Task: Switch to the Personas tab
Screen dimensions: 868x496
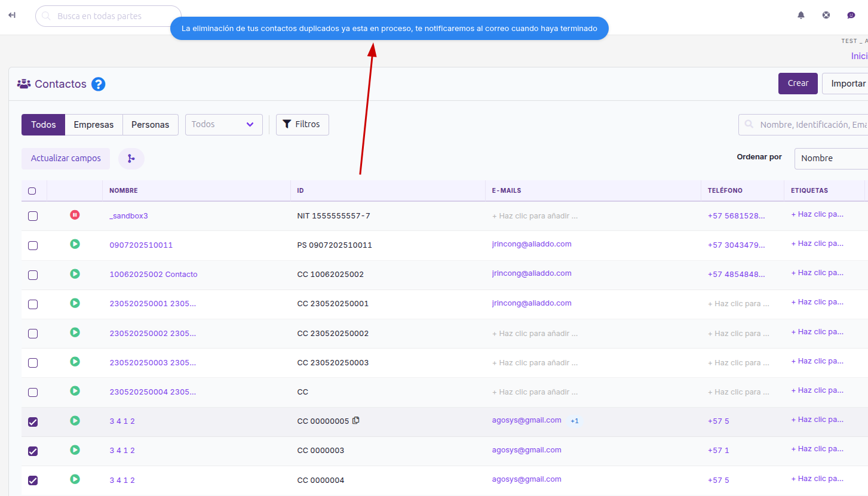Action: tap(151, 125)
